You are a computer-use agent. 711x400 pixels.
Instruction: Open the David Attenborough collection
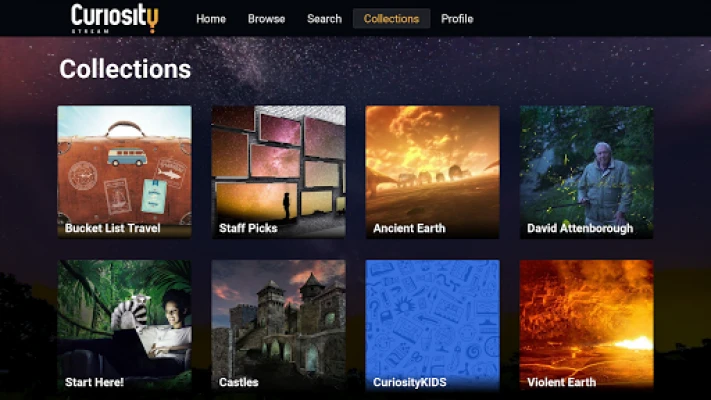pos(587,172)
